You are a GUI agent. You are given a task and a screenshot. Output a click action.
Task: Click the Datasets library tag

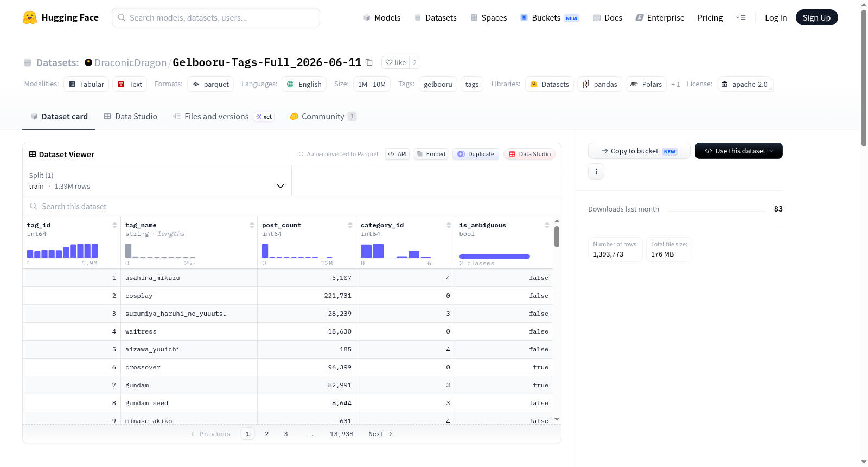click(550, 84)
